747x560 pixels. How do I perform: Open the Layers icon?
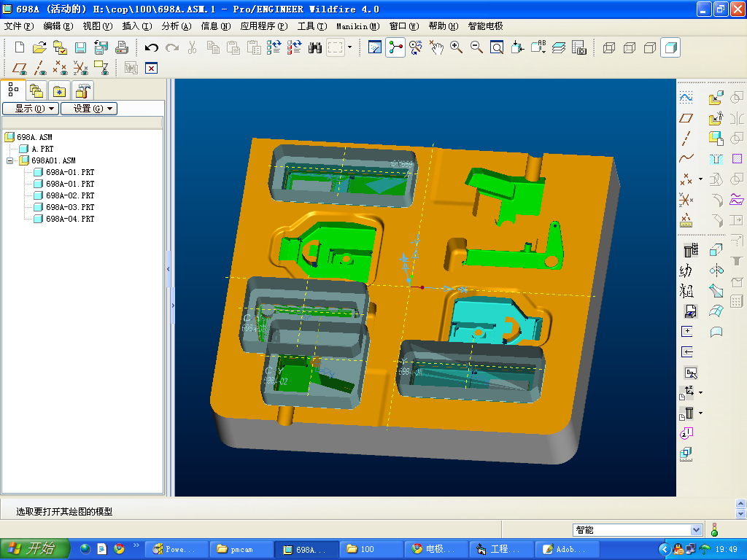coord(558,47)
